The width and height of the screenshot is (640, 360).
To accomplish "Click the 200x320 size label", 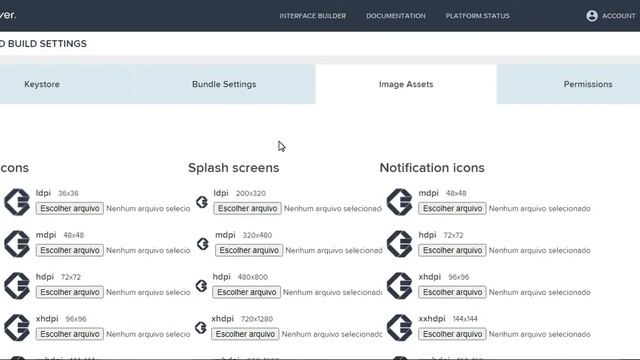I will [251, 193].
